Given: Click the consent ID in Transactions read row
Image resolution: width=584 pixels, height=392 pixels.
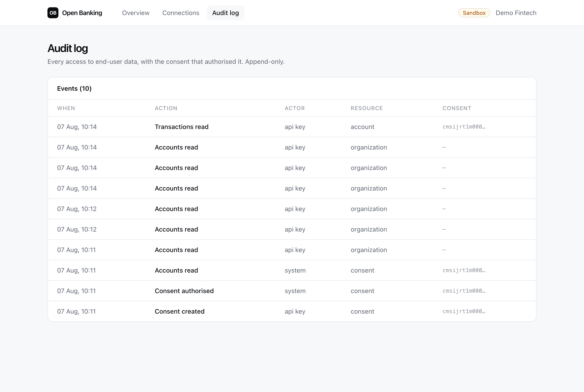Looking at the screenshot, I should point(464,127).
